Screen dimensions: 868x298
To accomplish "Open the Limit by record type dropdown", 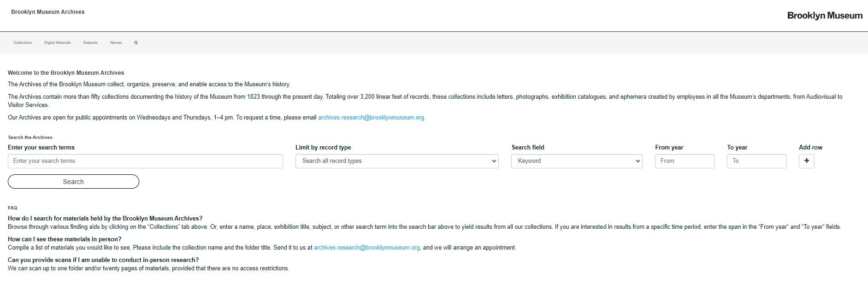I will click(396, 161).
